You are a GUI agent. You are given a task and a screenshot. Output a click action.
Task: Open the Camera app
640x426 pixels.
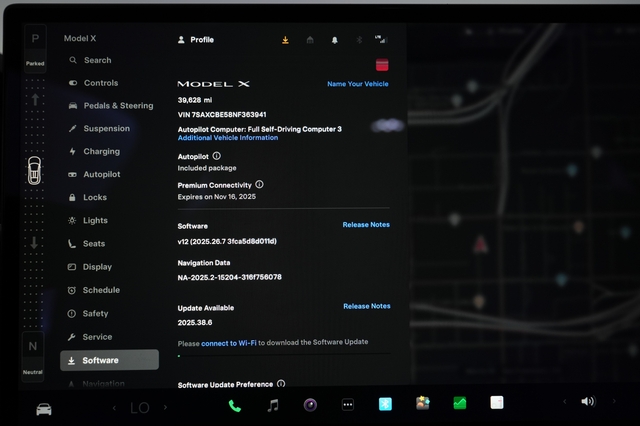[310, 405]
